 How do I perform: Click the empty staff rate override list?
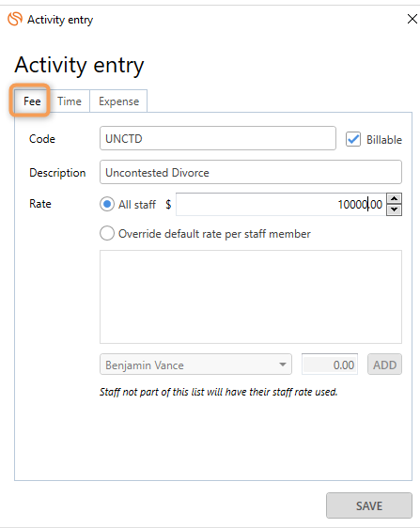[251, 297]
